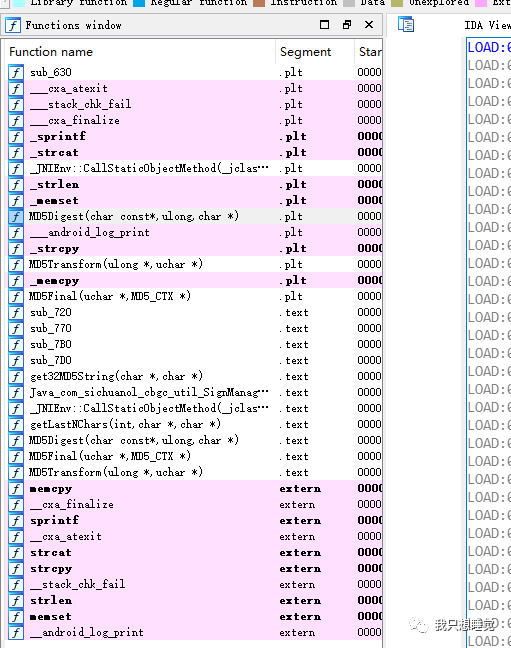Click the icon next to _strcpy
Viewport: 511px width, 648px height.
pos(16,248)
